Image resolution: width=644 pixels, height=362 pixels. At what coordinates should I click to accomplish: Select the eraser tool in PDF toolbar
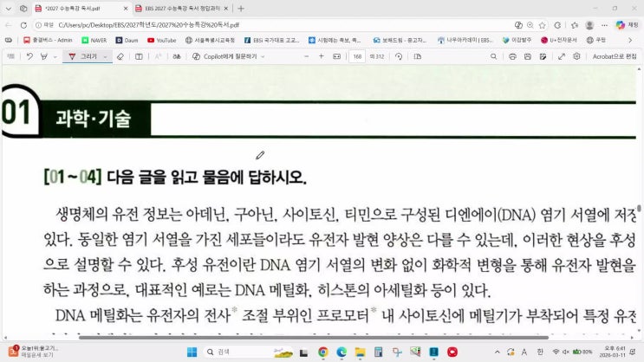click(120, 56)
